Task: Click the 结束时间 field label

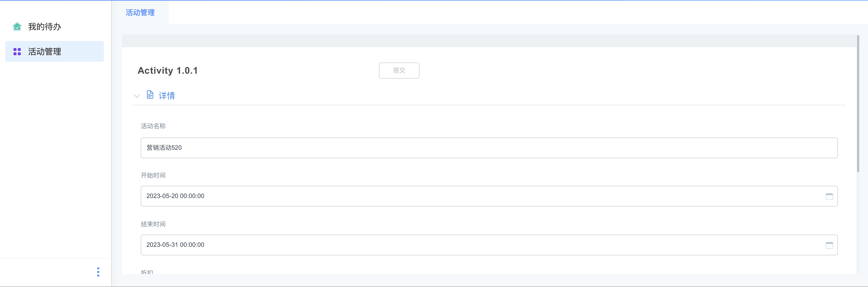Action: (153, 224)
